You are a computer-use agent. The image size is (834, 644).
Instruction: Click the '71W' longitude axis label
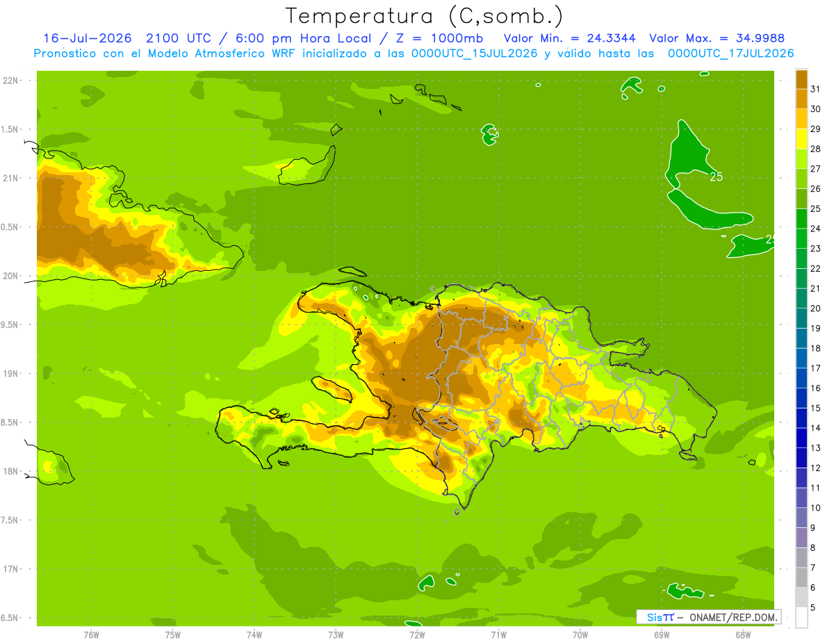coord(498,634)
